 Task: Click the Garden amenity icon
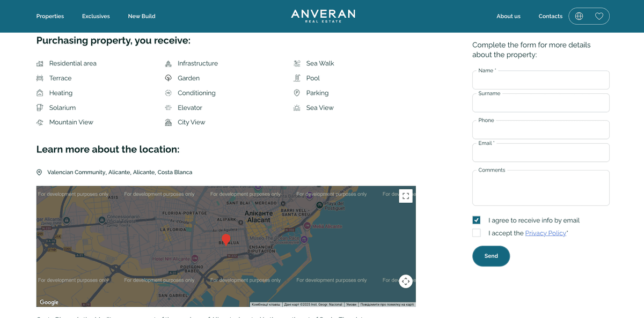168,78
